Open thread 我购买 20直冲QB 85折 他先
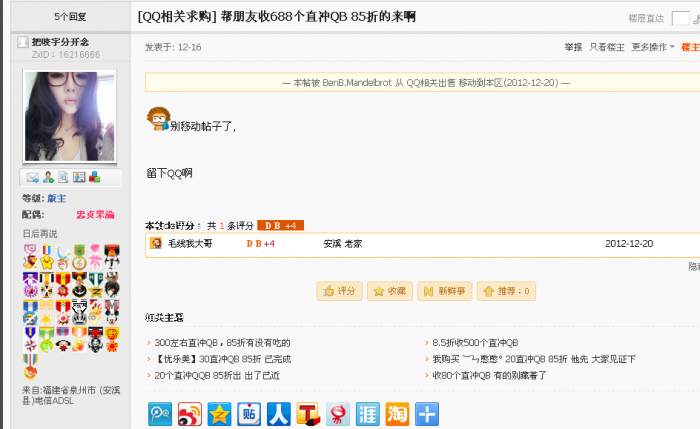 click(x=533, y=359)
